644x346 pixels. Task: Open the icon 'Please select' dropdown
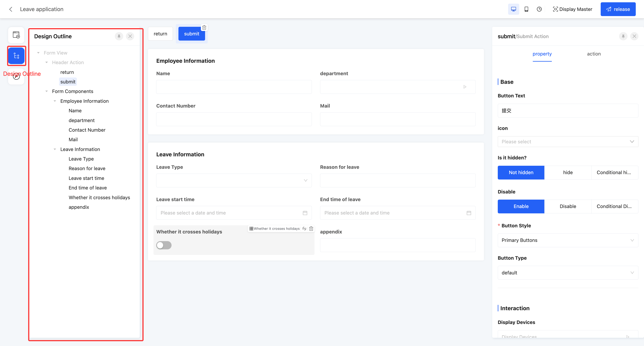coord(568,142)
